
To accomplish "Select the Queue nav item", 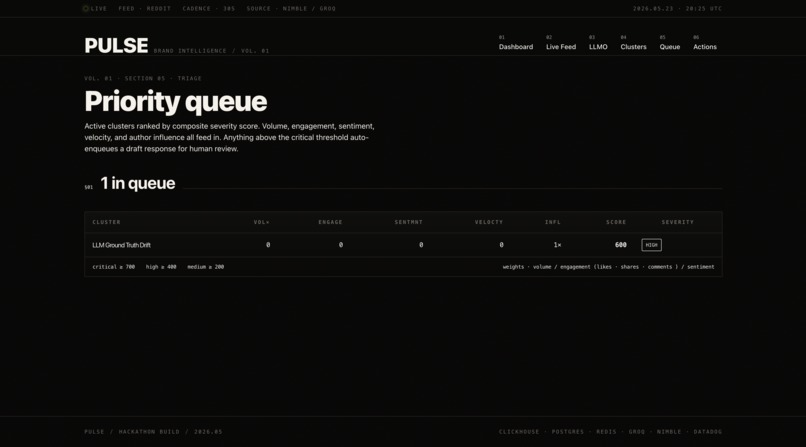I will coord(670,47).
